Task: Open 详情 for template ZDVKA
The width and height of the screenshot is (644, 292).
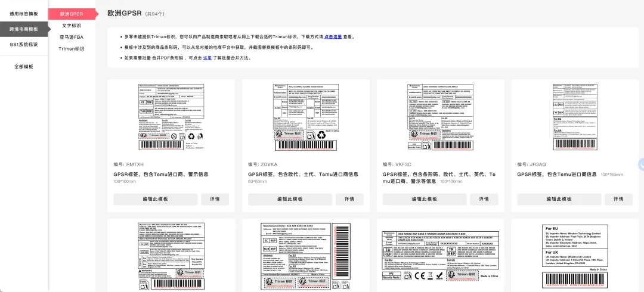Action: coord(349,199)
